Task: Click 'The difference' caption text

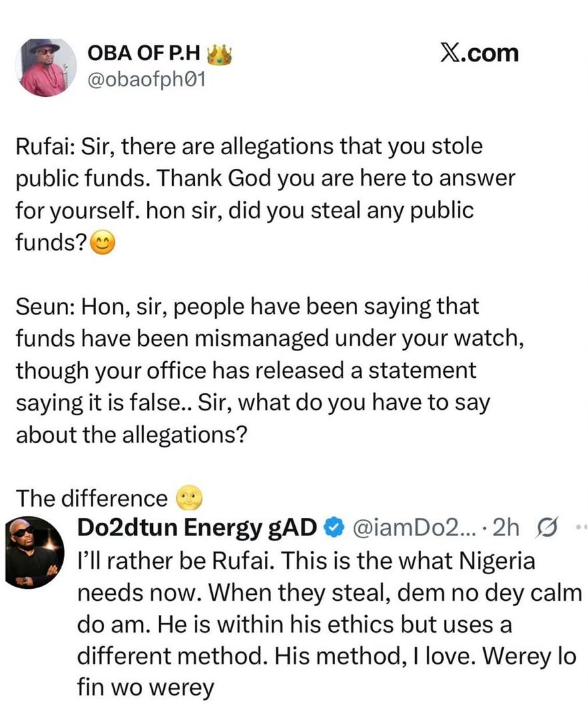Action: pyautogui.click(x=91, y=497)
